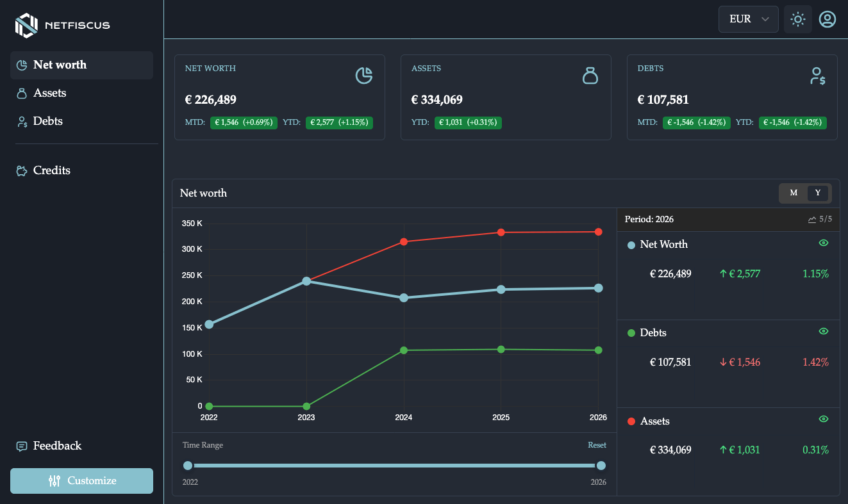Click the money bag icon on the Assets card
The image size is (848, 504).
(590, 75)
